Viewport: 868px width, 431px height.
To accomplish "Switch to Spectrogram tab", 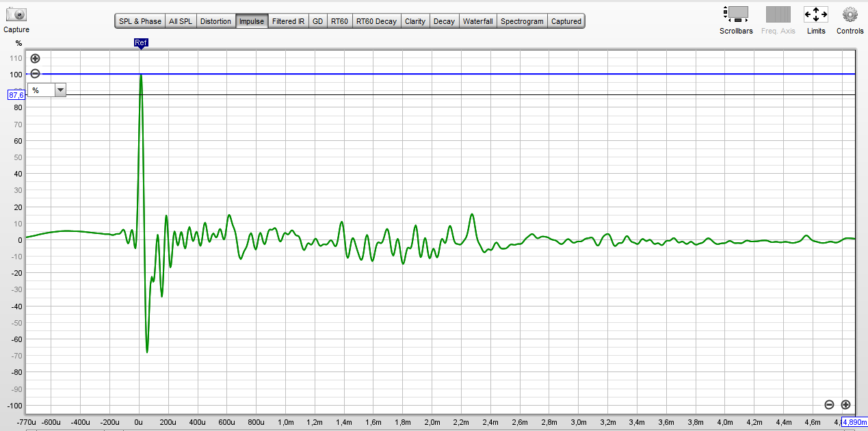I will (522, 21).
